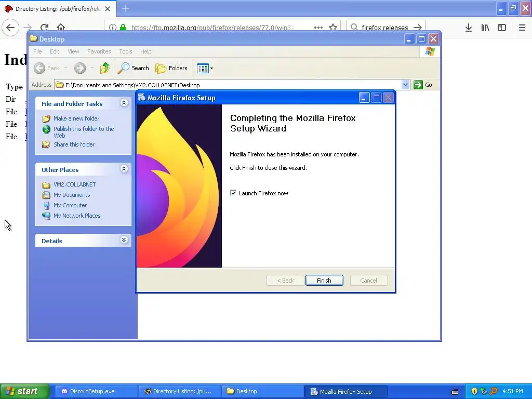Click security shield tray icon
This screenshot has width=532, height=399.
(474, 391)
